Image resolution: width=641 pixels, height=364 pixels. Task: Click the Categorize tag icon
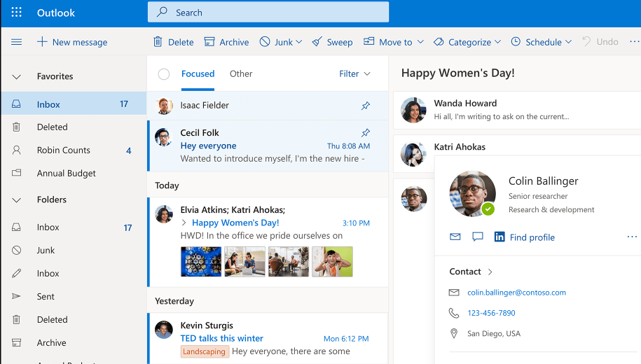click(x=439, y=42)
